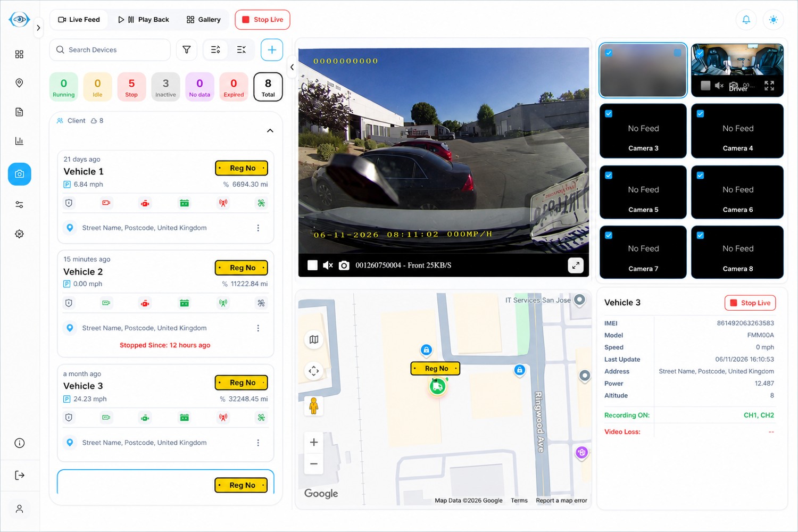Screen dimensions: 798x532
Task: Click Stop Live in Vehicle 3 panel
Action: tap(750, 303)
